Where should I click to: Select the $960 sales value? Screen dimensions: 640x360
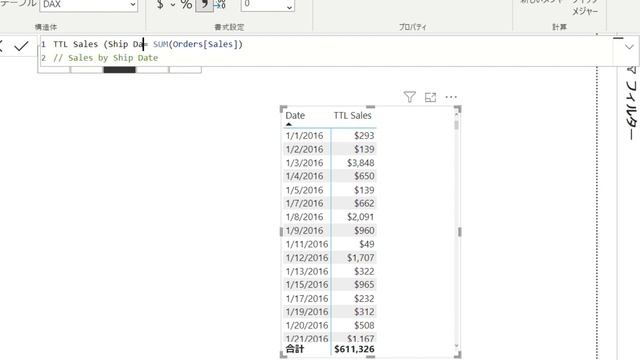[x=364, y=231]
